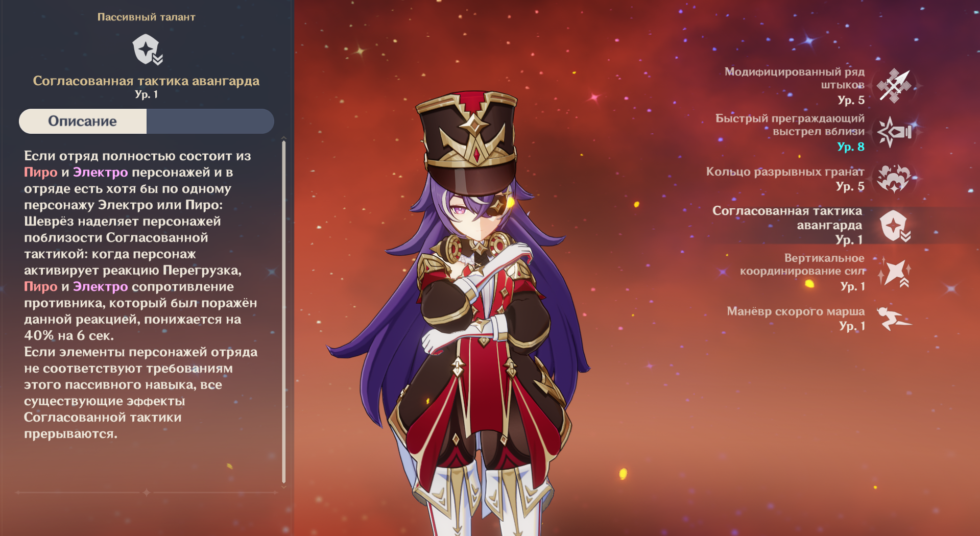Open Быстрый преграждающий выстрел вблизи skill icon
This screenshot has width=980, height=536.
pos(894,132)
